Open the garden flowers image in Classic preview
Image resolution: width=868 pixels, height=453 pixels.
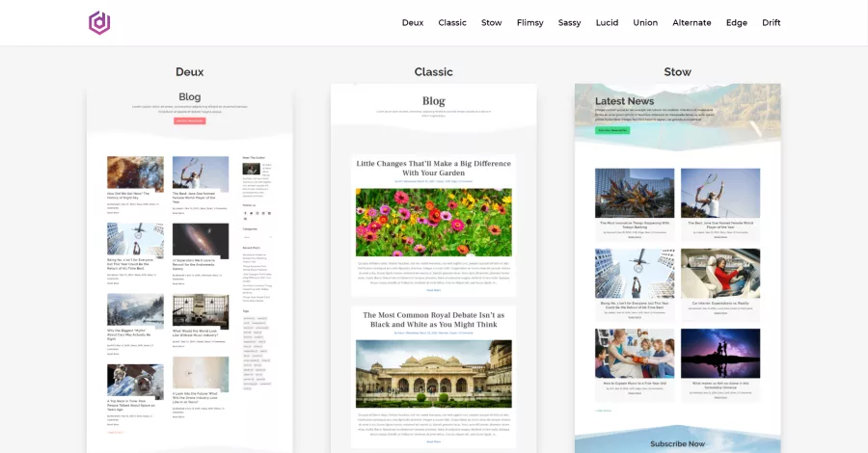pyautogui.click(x=433, y=223)
